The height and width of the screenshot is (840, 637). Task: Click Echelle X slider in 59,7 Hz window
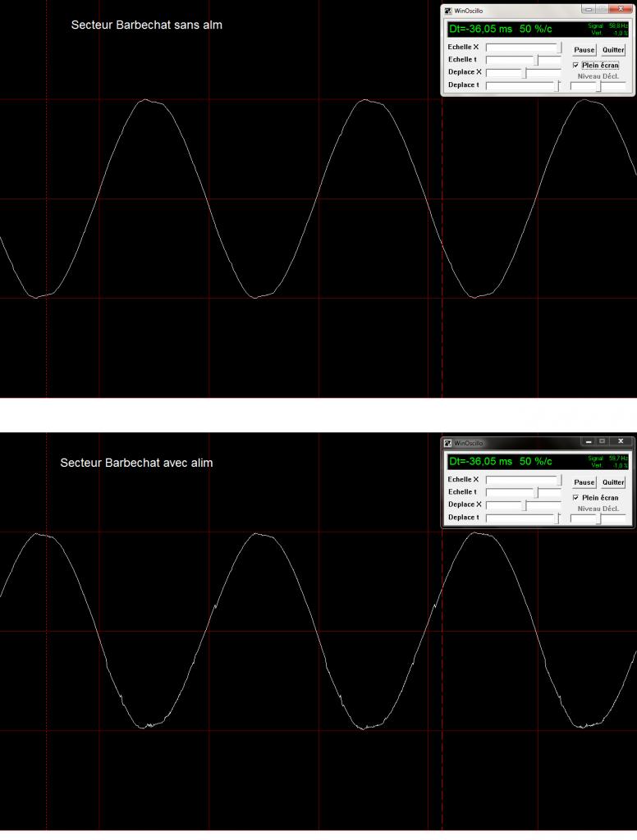(524, 479)
